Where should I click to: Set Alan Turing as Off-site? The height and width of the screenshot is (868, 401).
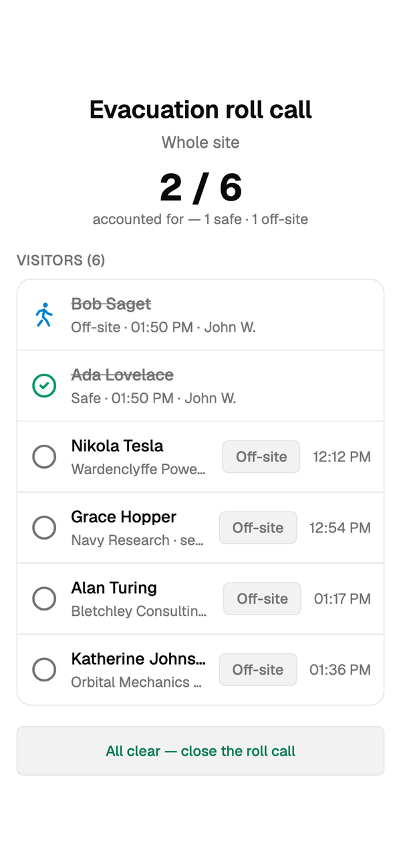pos(262,599)
